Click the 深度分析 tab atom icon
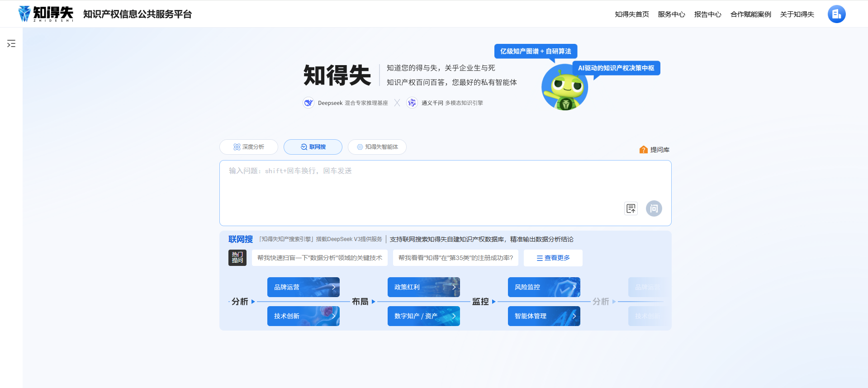 pos(237,147)
